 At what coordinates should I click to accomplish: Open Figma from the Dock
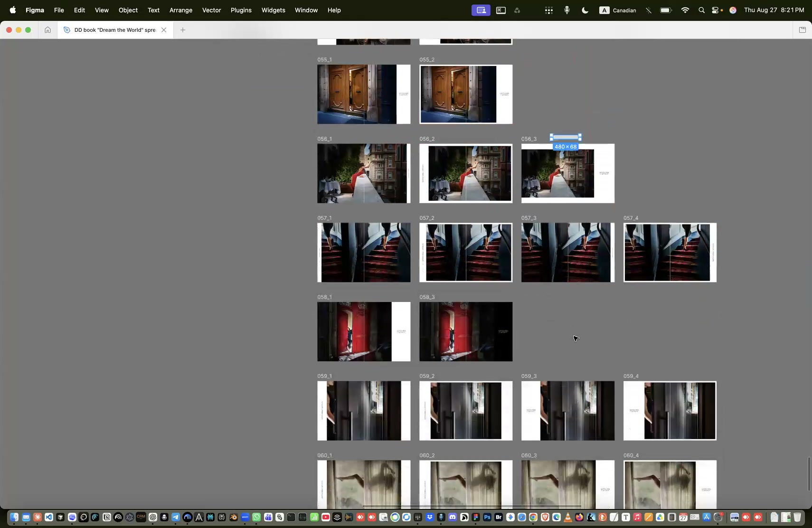[x=476, y=517]
